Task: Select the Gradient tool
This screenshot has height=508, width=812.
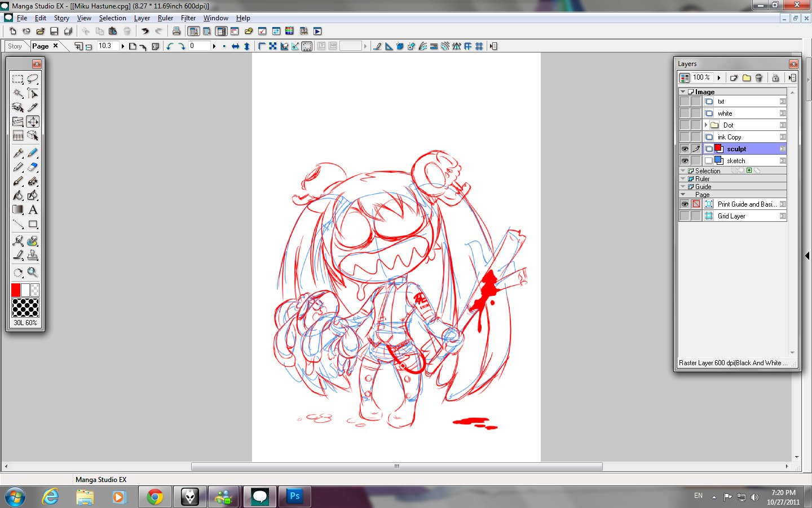Action: (x=18, y=209)
